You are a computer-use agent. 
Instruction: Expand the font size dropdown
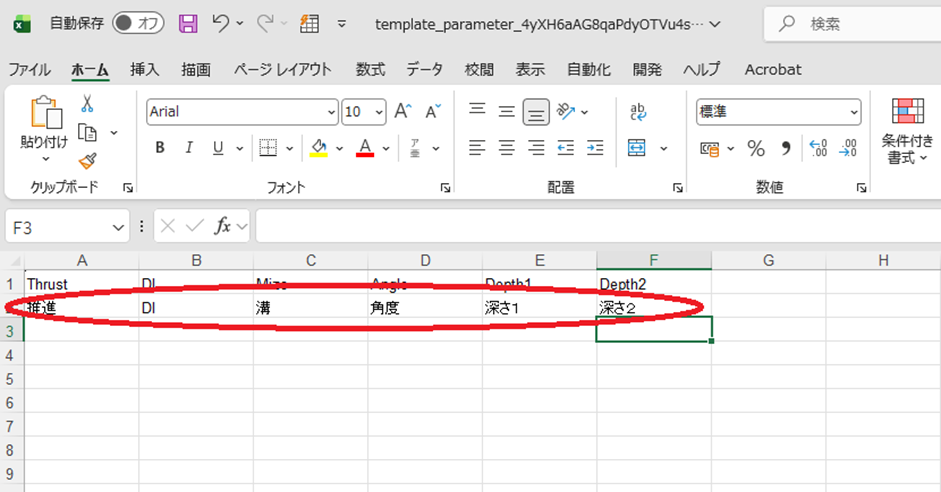click(x=379, y=112)
